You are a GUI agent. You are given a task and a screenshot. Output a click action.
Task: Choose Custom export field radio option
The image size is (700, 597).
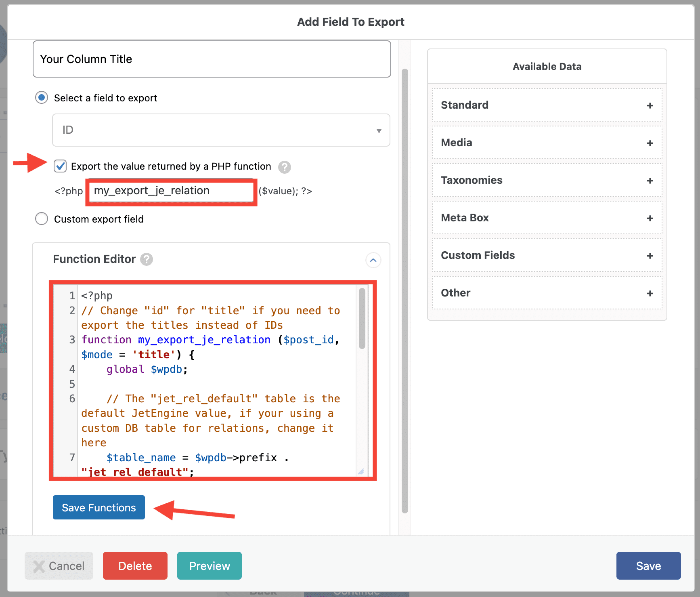[x=42, y=219]
